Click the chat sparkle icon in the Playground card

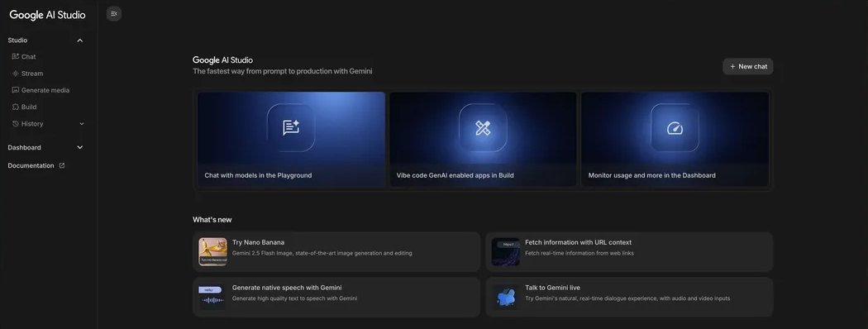click(291, 128)
